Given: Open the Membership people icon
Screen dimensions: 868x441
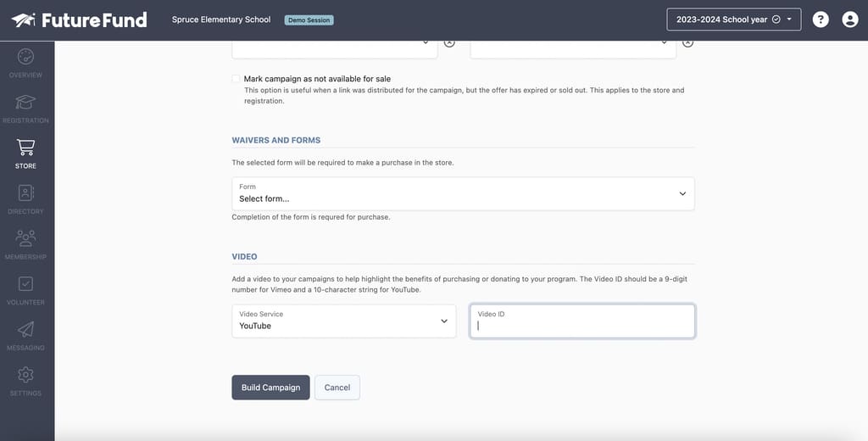Looking at the screenshot, I should (x=25, y=238).
